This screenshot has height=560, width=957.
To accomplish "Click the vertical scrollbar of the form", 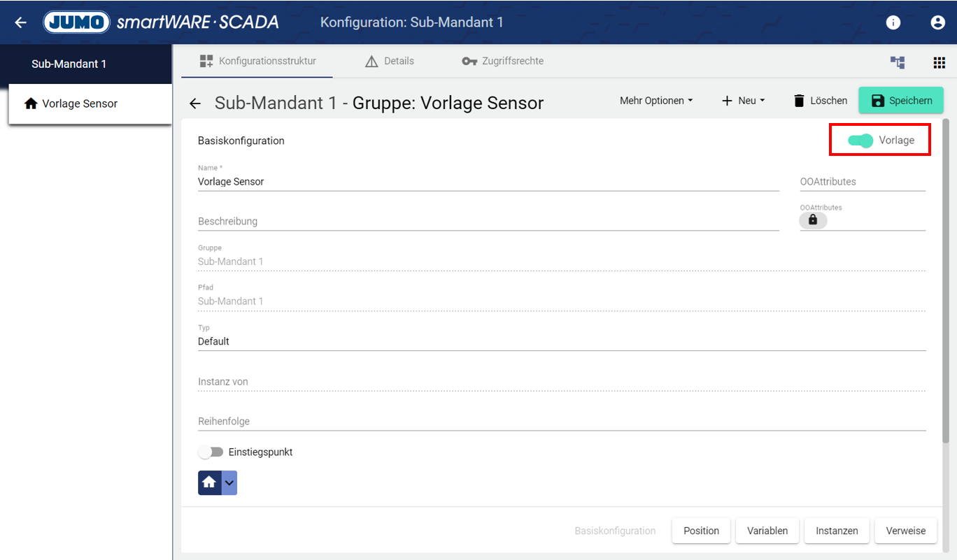I will point(946,280).
